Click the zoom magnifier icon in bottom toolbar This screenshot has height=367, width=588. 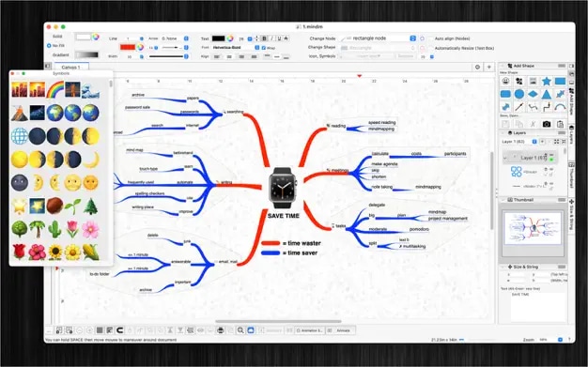(x=240, y=330)
